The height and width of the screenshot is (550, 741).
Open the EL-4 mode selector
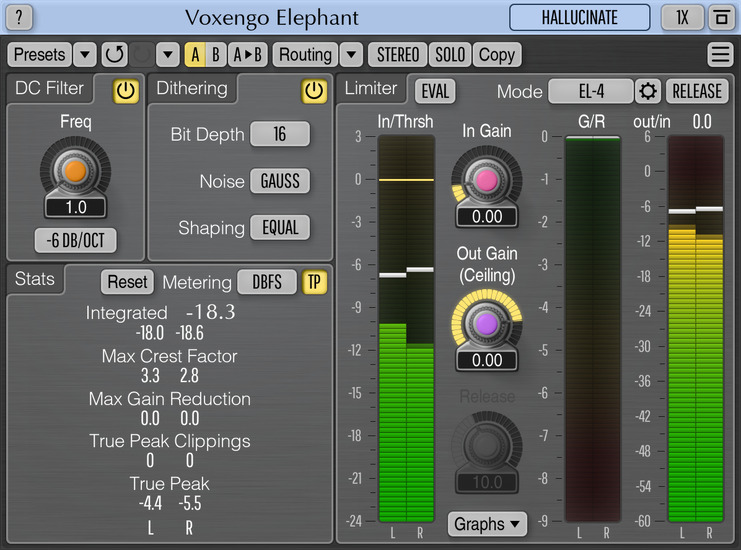591,91
